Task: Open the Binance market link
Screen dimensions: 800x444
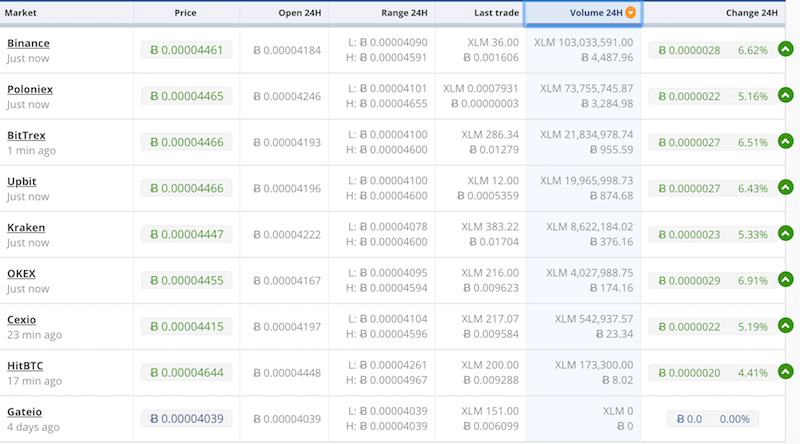Action: click(28, 43)
